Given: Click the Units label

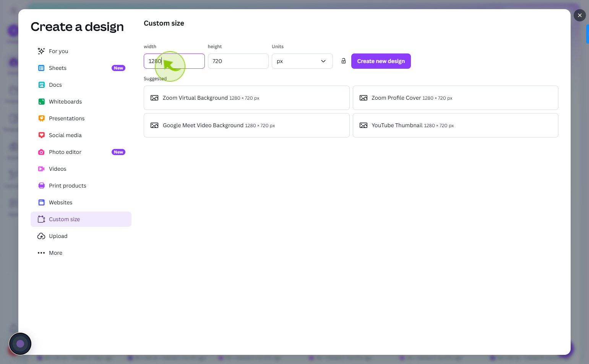Looking at the screenshot, I should point(277,47).
